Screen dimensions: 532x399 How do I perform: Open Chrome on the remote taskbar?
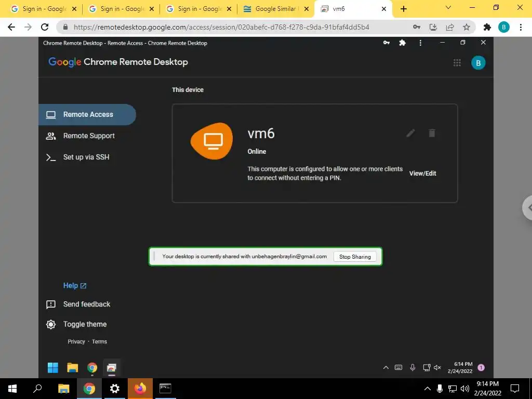(x=92, y=368)
